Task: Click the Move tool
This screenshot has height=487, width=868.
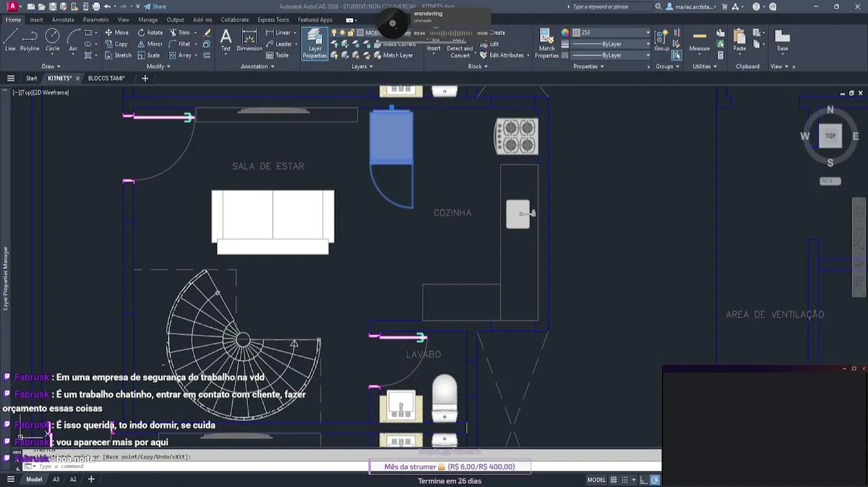Action: point(116,32)
